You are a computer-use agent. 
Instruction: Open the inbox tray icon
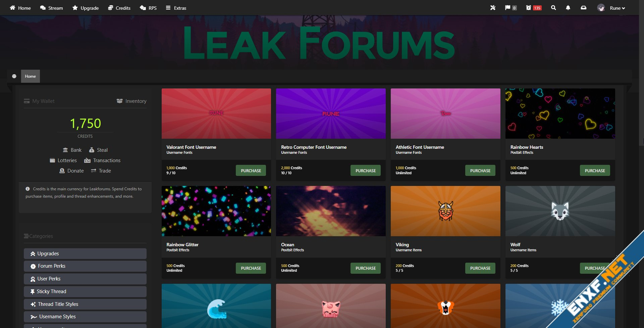click(x=584, y=8)
